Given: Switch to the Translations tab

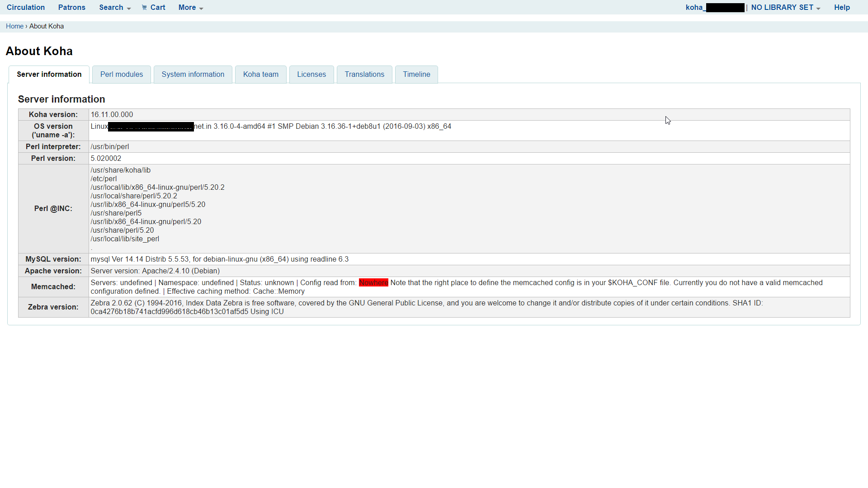Looking at the screenshot, I should click(x=364, y=75).
